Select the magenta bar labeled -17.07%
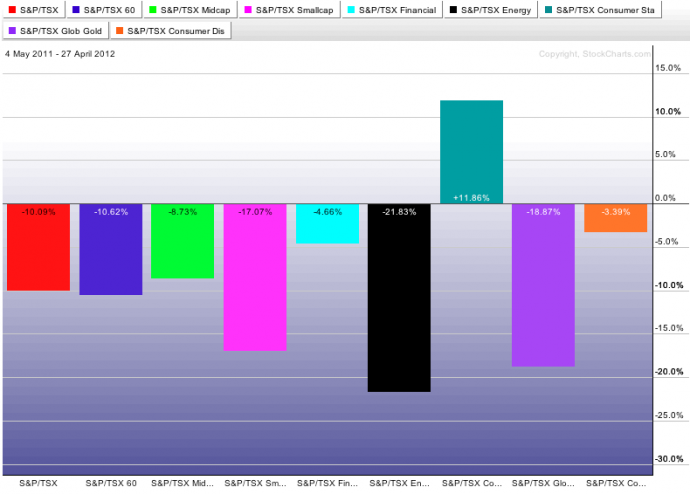This screenshot has height=494, width=690. [x=255, y=278]
